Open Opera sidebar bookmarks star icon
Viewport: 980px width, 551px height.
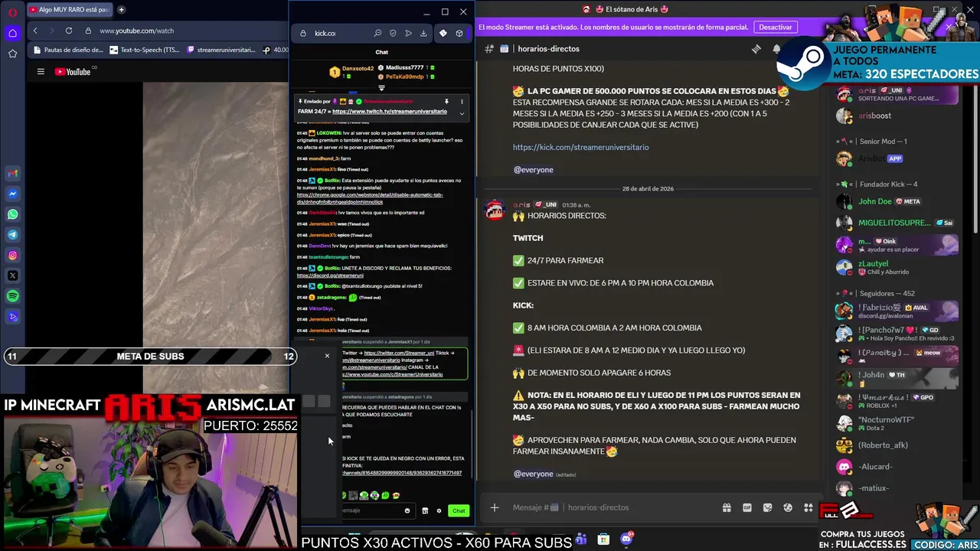pos(12,54)
